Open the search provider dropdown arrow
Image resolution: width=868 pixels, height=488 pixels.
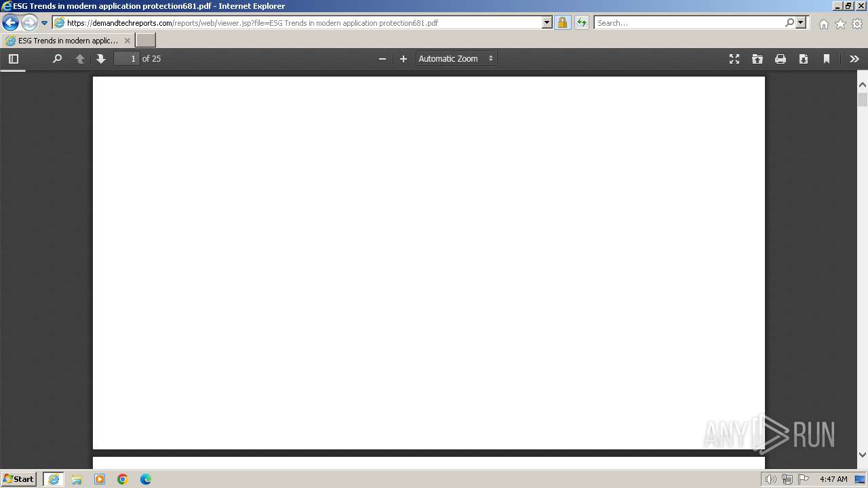(801, 22)
